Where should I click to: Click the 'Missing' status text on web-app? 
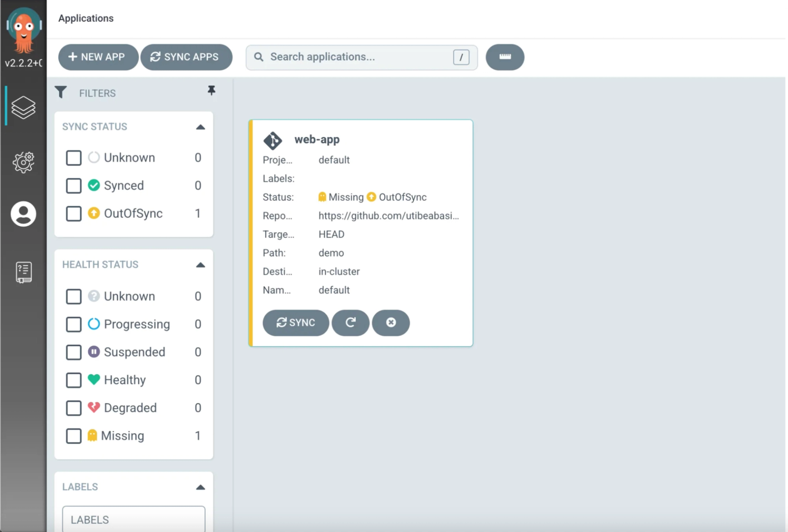coord(346,197)
